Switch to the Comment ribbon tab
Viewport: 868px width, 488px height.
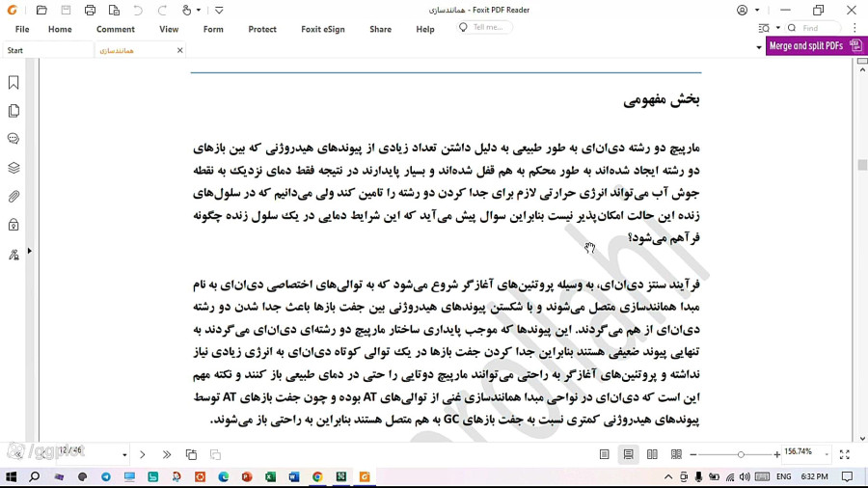pos(115,29)
